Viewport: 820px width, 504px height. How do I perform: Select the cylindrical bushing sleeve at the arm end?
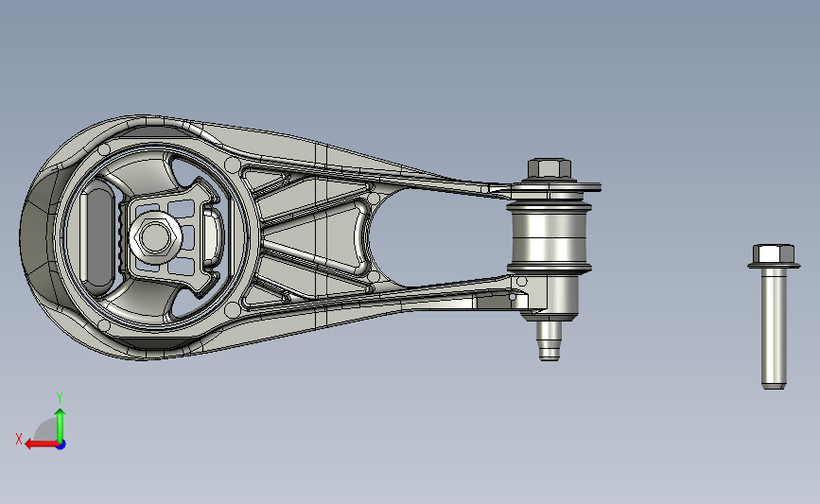click(550, 238)
